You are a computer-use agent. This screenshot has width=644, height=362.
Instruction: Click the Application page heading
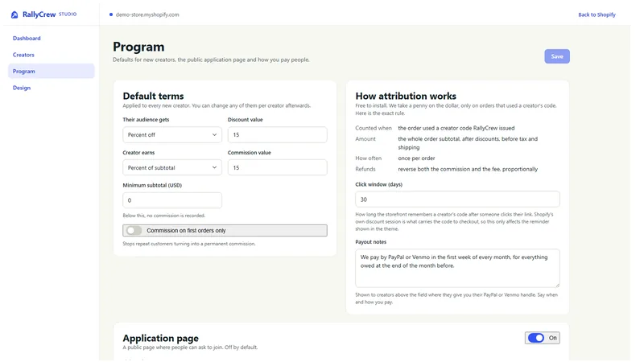click(160, 338)
